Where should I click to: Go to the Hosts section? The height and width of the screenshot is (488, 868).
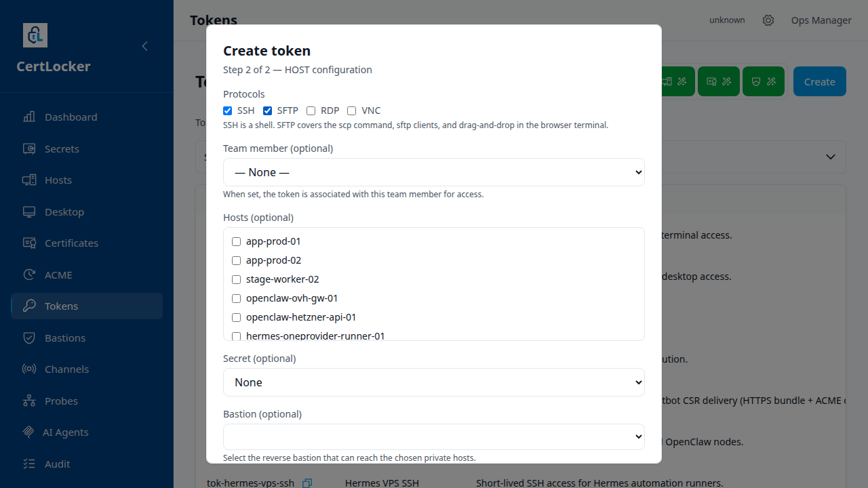(x=87, y=180)
